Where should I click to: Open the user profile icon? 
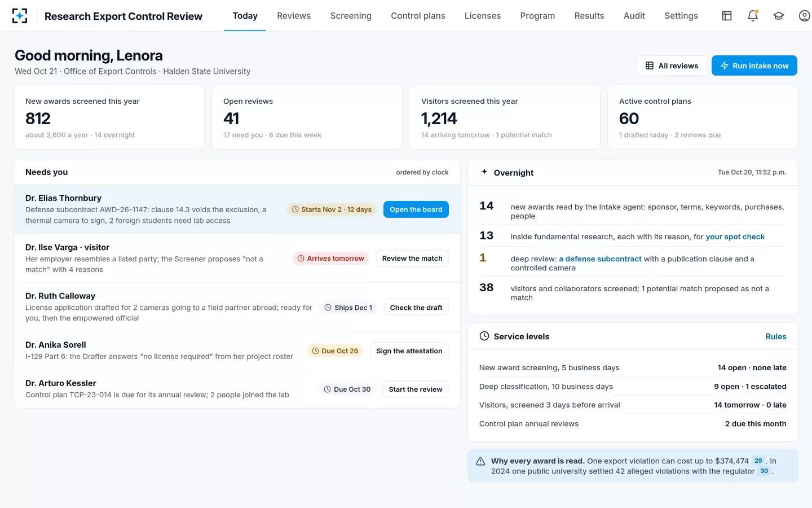point(805,16)
